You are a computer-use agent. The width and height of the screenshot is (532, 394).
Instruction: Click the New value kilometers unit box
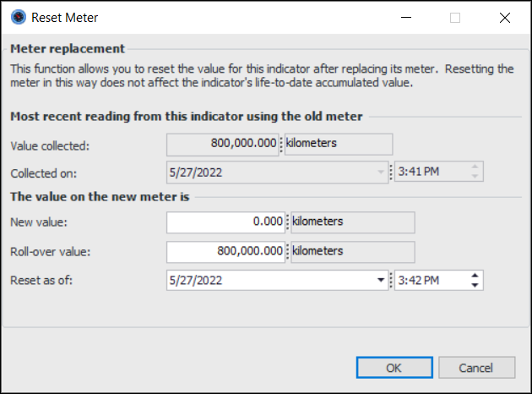(353, 222)
